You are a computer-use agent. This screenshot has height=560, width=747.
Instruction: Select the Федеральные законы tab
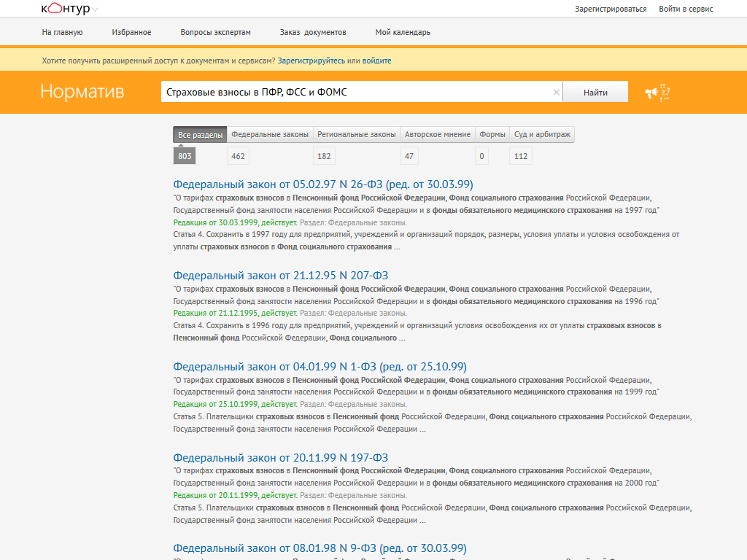point(270,134)
